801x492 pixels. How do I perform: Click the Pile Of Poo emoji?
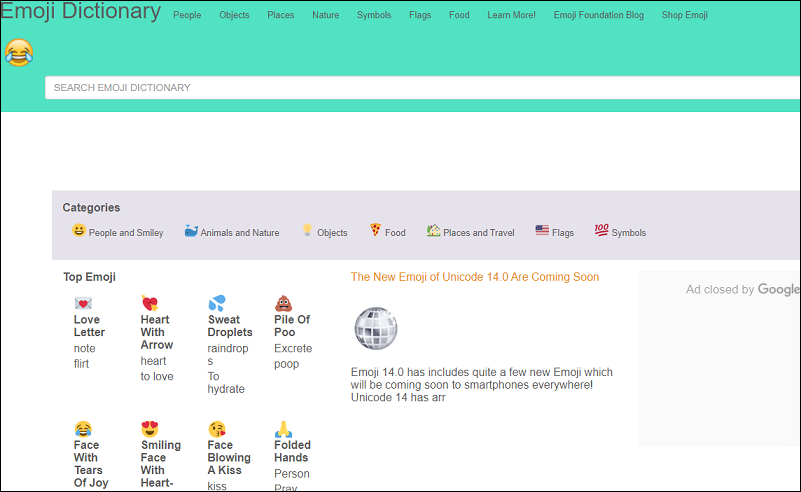click(283, 303)
